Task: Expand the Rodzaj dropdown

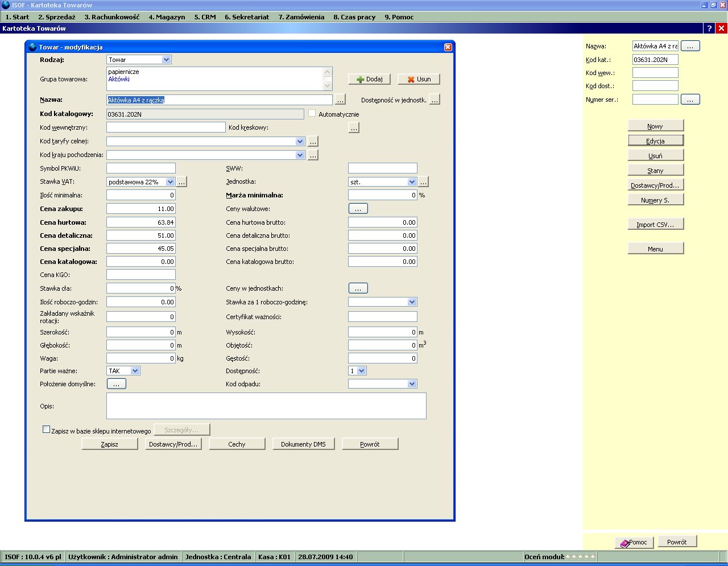Action: click(x=166, y=60)
